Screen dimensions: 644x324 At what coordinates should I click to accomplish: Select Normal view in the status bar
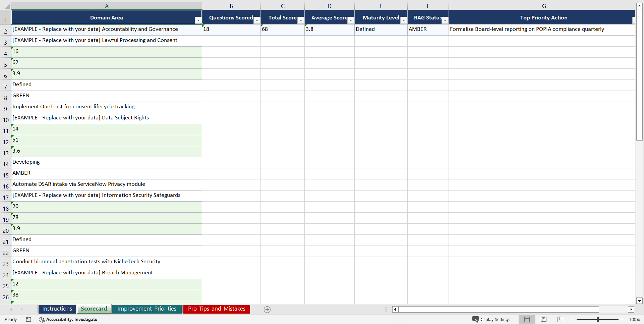coord(527,319)
